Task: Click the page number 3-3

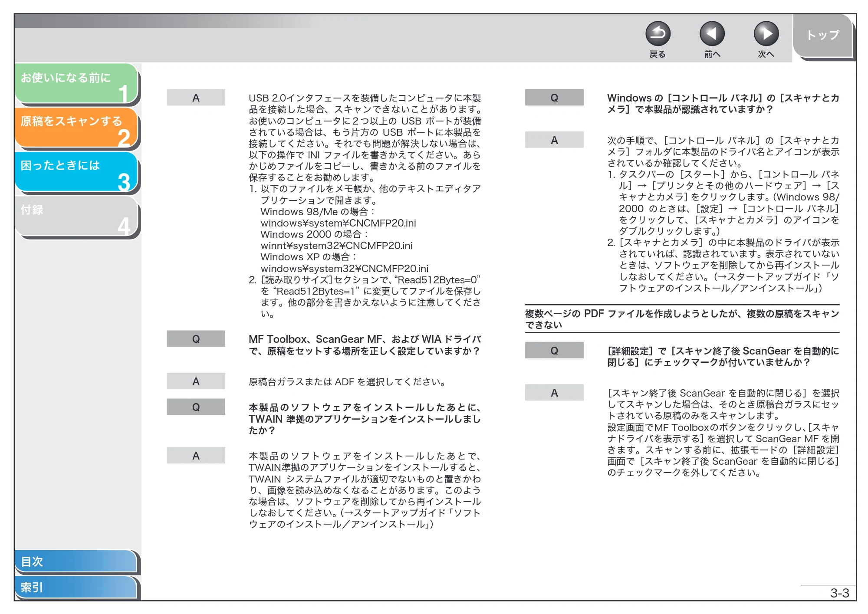Action: 839,593
